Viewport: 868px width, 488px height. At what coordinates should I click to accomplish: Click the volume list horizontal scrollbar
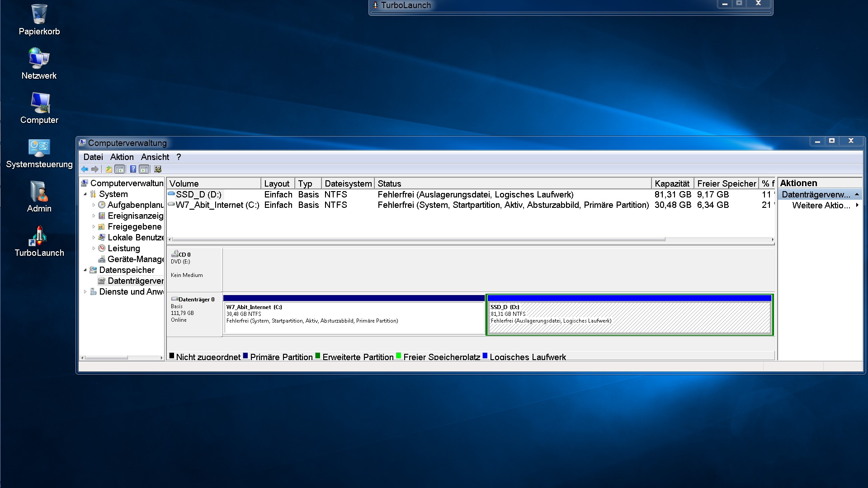click(x=418, y=239)
